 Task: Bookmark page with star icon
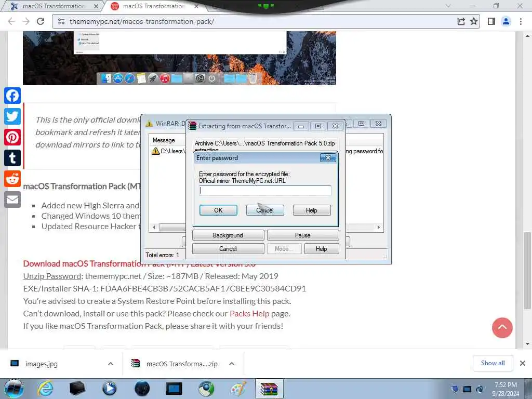pyautogui.click(x=474, y=21)
